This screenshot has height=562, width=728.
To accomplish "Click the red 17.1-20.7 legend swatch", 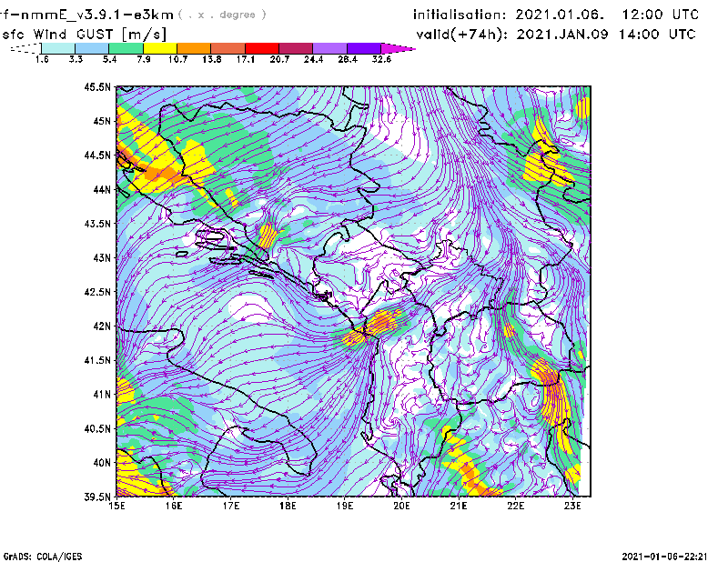I will [262, 48].
